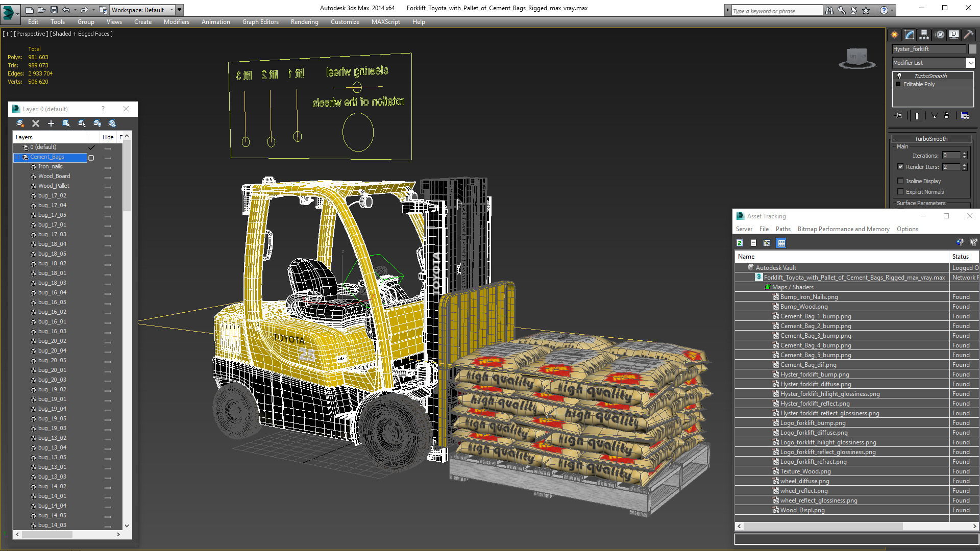Expand the Editable Poly stack entry

coord(898,84)
